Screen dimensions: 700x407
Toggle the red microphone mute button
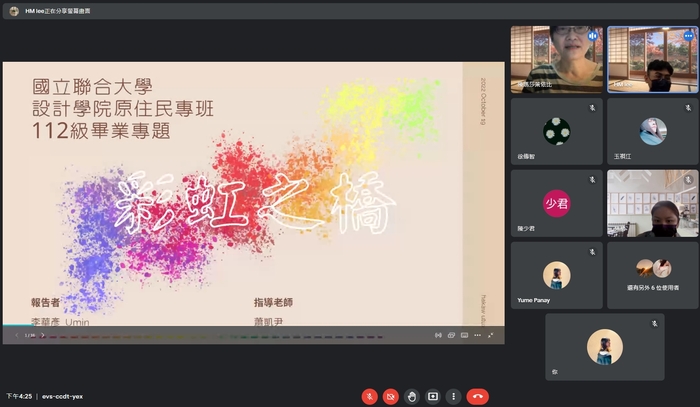369,396
